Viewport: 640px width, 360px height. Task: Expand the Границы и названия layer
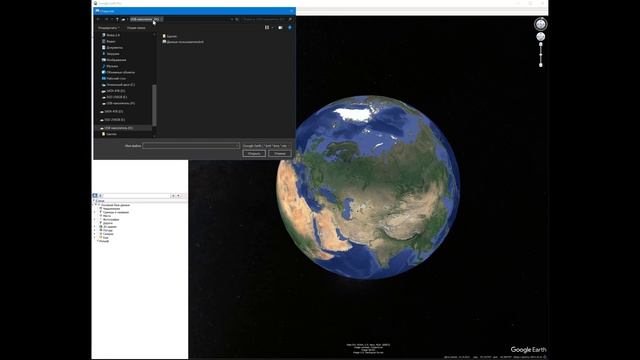point(95,212)
